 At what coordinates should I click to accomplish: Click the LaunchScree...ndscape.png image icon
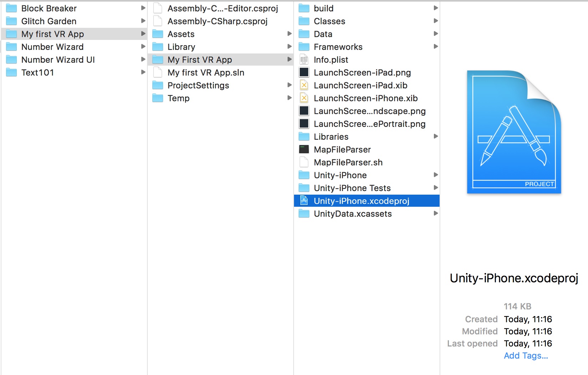tap(304, 111)
